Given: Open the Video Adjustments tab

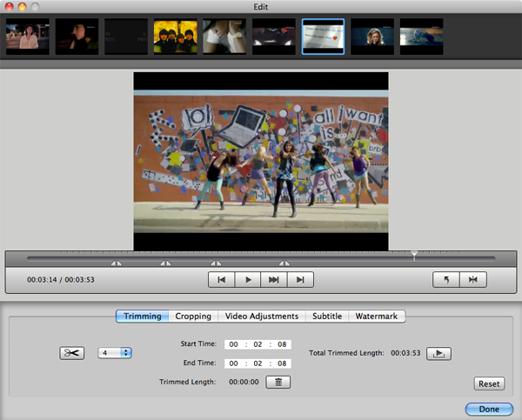Looking at the screenshot, I should coord(262,316).
